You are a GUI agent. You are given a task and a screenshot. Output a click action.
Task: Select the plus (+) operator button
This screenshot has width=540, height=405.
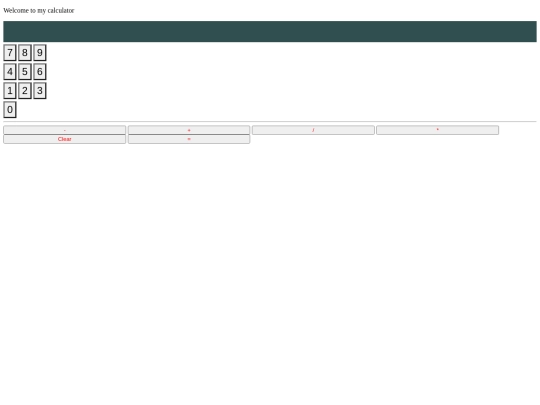click(189, 130)
